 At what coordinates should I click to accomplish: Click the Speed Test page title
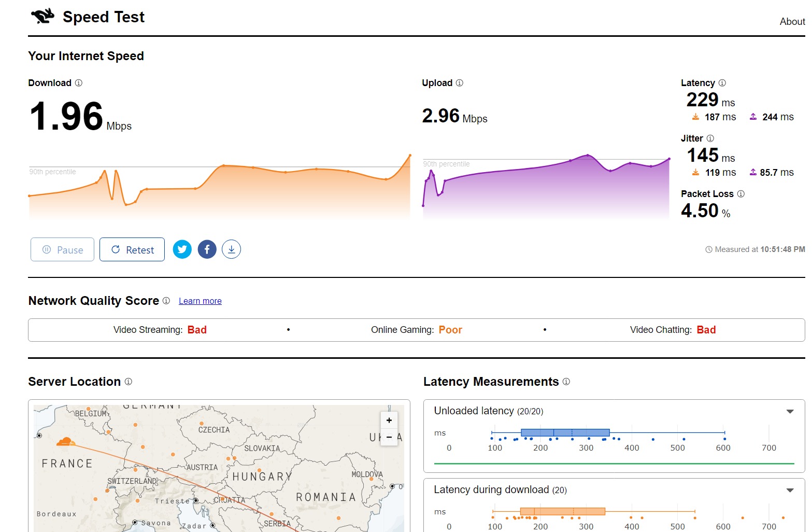tap(104, 17)
